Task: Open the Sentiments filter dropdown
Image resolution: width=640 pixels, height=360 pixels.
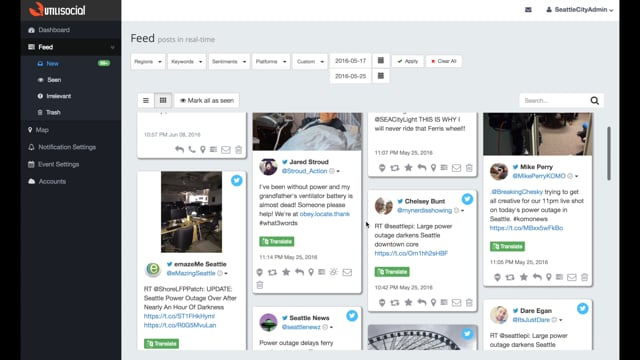Action: click(229, 62)
